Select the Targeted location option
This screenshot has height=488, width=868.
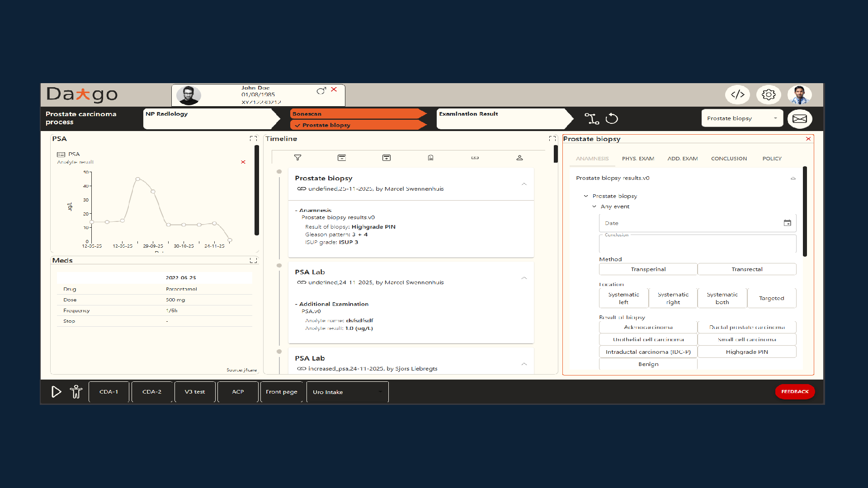click(772, 298)
